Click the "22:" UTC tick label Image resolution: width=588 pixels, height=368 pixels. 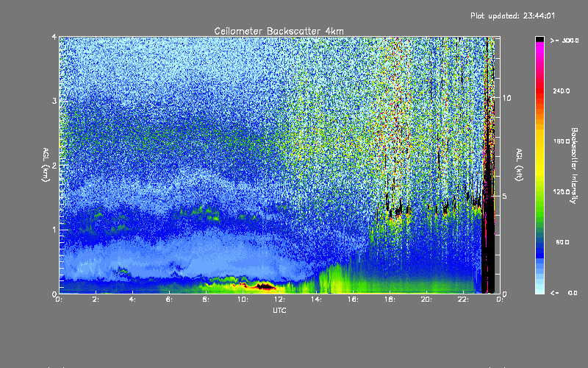tap(464, 300)
